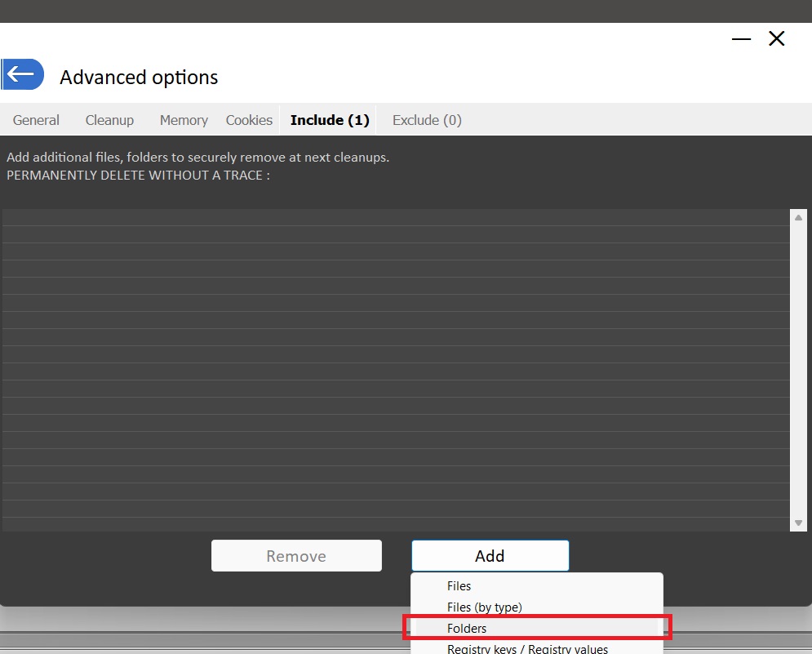This screenshot has height=654, width=812.
Task: Choose Files from the Add menu
Action: point(459,586)
